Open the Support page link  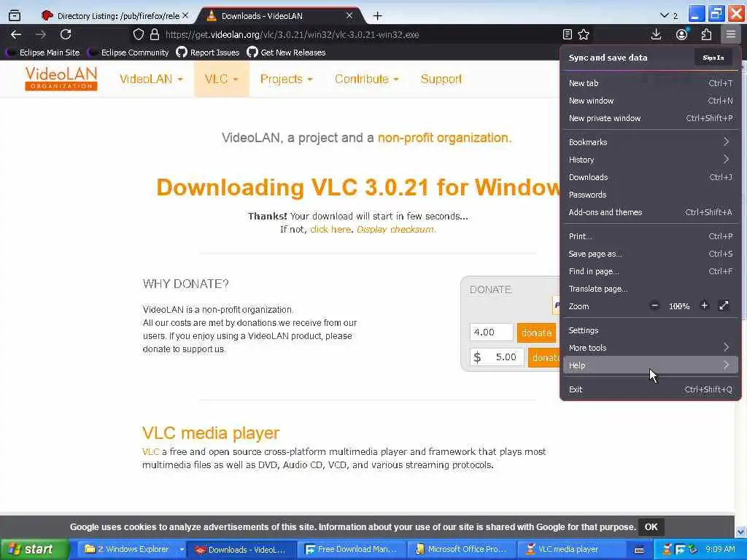[441, 79]
